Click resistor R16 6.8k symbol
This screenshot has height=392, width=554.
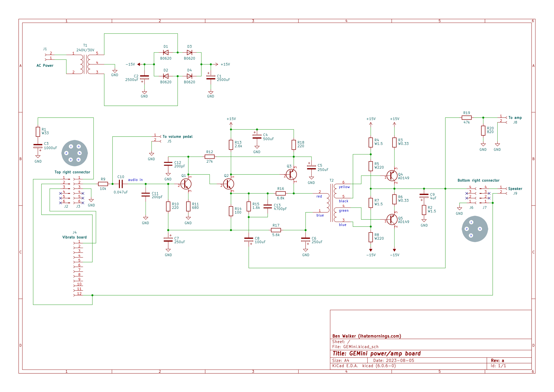(281, 193)
